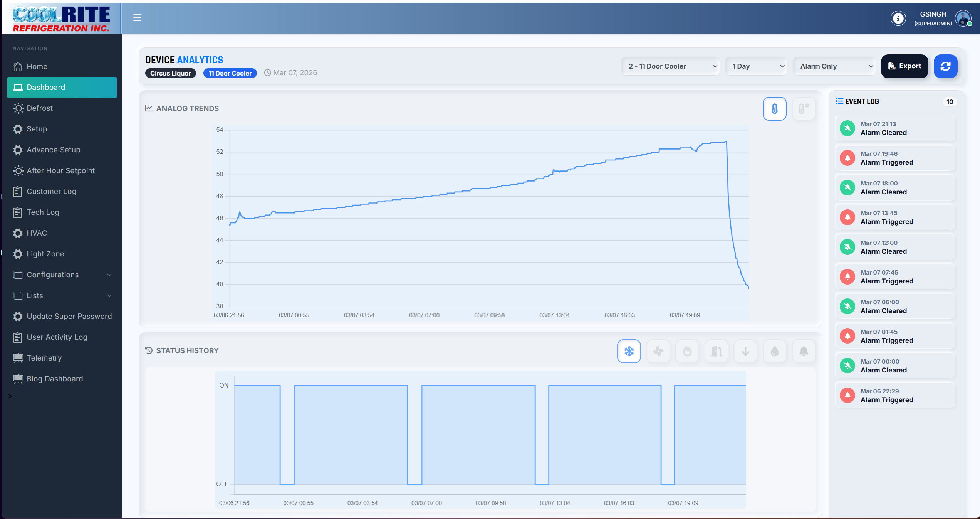Open the Alarm Only event filter
The height and width of the screenshot is (519, 980).
point(834,66)
